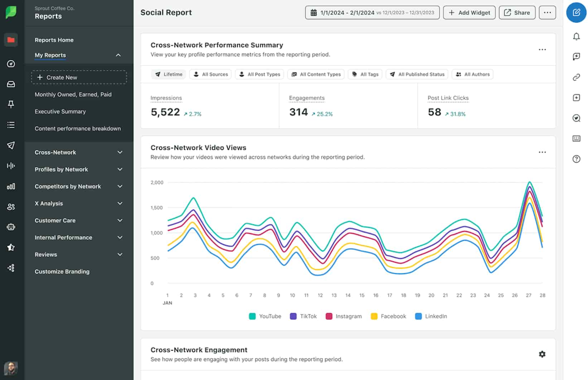Click the blue Compose button
The height and width of the screenshot is (380, 588).
(x=576, y=13)
